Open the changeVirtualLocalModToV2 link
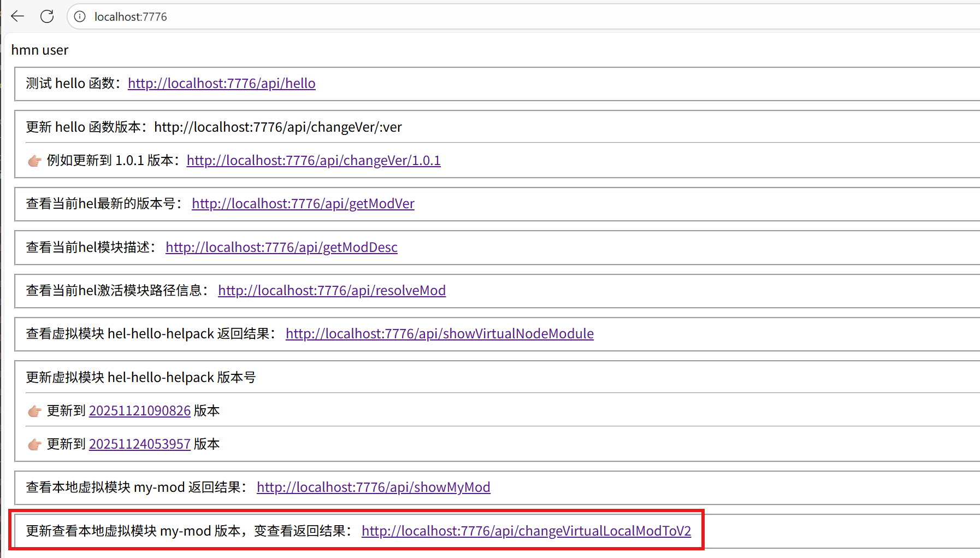980x558 pixels. point(526,531)
